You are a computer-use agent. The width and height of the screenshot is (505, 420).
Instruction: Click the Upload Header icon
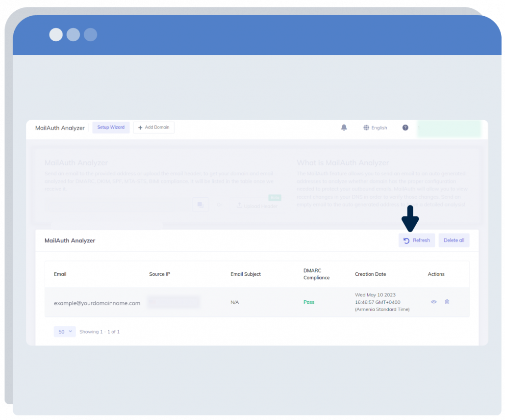[x=240, y=206]
